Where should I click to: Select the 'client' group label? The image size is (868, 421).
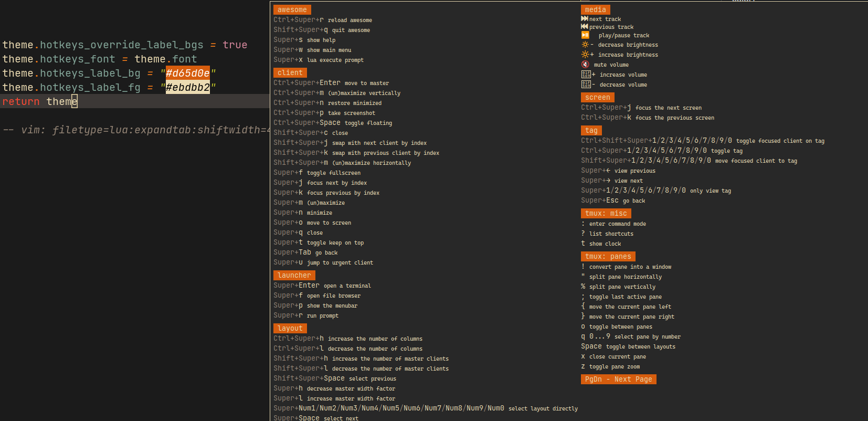pos(290,72)
